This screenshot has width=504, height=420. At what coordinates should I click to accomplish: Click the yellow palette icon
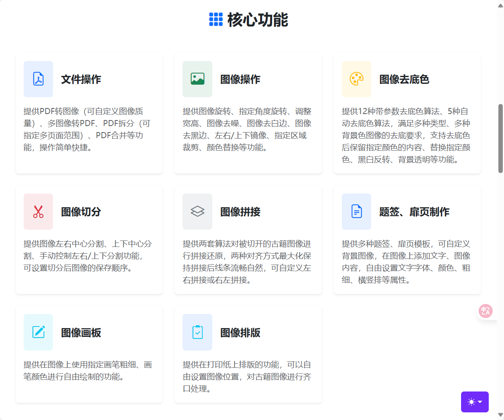click(356, 79)
